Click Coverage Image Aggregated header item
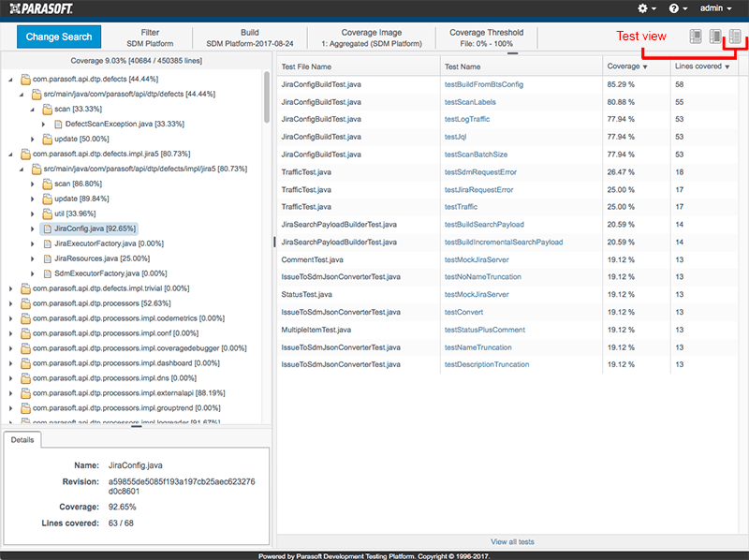 click(x=372, y=37)
